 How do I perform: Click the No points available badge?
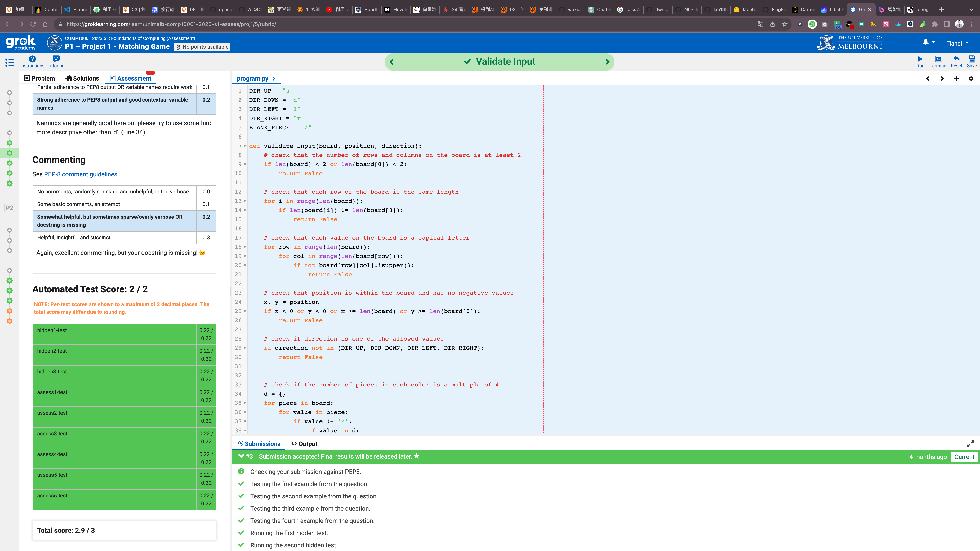point(202,47)
